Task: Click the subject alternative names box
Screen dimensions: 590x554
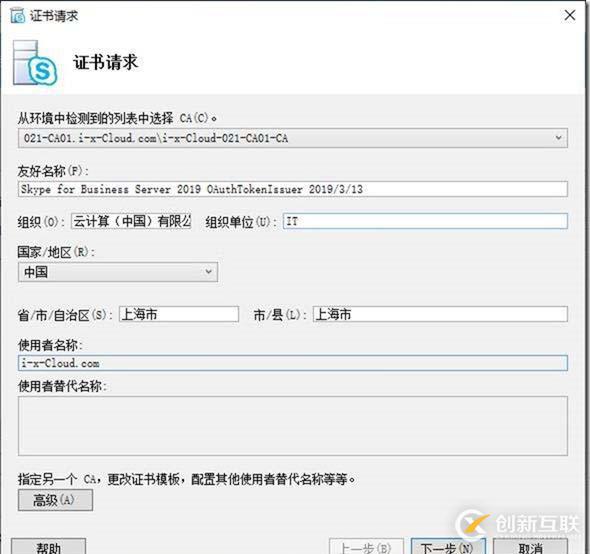Action: tap(293, 426)
